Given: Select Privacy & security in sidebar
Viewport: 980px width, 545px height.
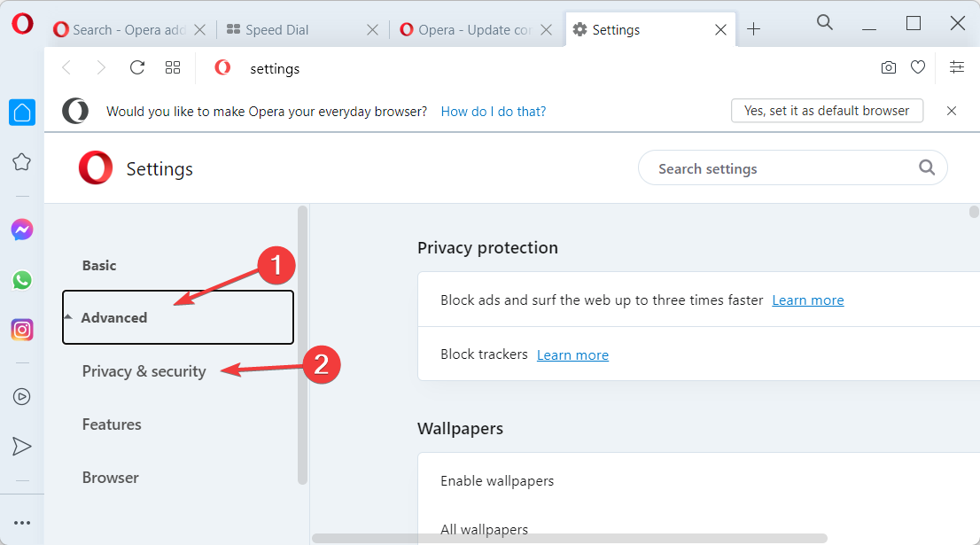Looking at the screenshot, I should point(144,371).
